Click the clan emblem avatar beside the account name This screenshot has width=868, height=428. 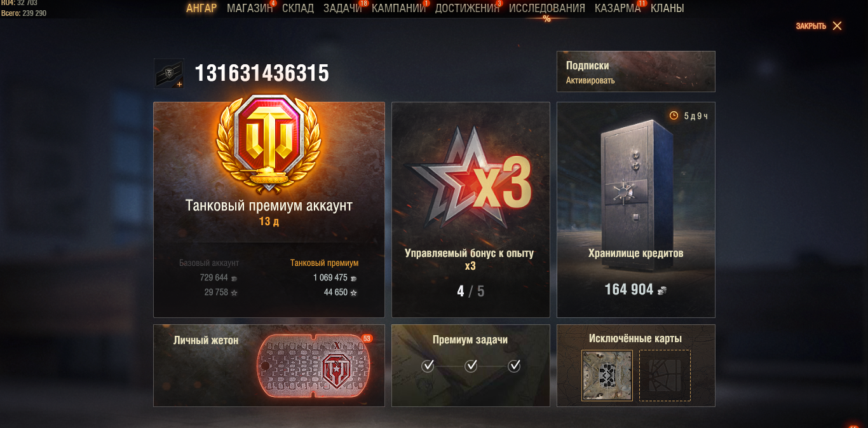point(169,74)
